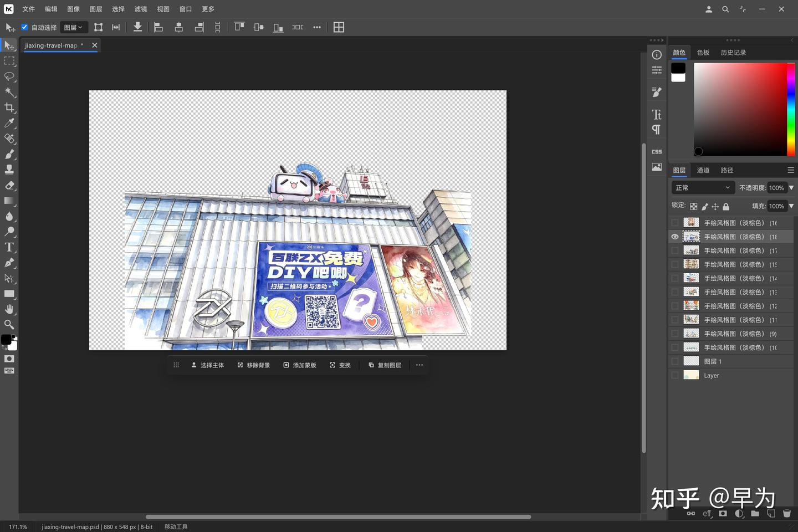Show the 图层 1 layer
798x532 pixels.
tap(675, 361)
